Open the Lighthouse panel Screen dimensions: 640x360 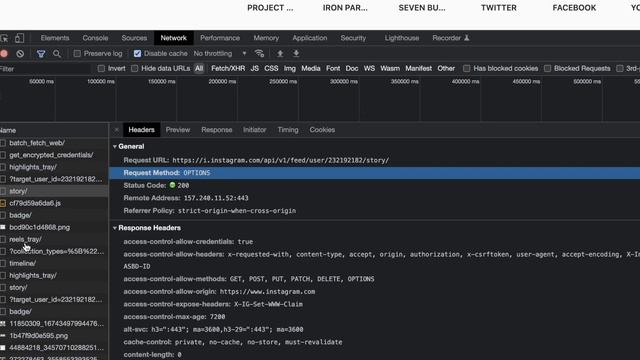point(402,38)
